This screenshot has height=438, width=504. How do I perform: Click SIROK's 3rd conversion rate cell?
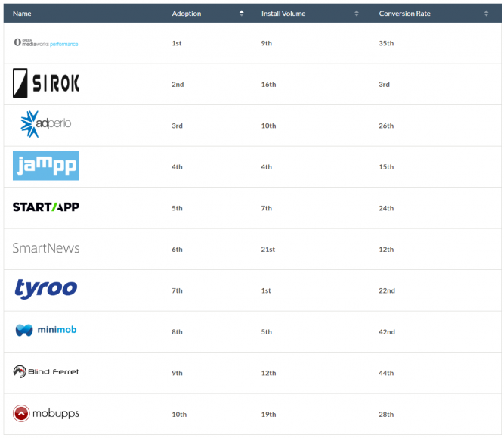[384, 85]
